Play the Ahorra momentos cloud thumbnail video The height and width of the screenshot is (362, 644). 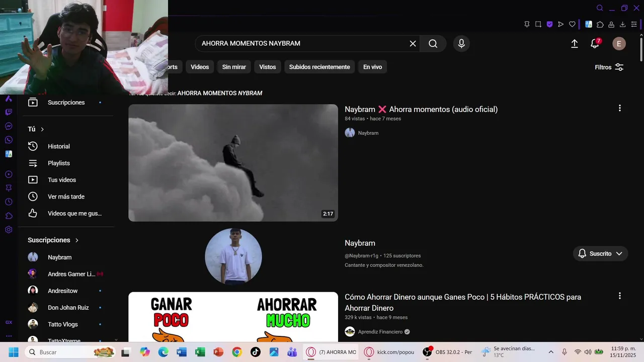pyautogui.click(x=233, y=163)
